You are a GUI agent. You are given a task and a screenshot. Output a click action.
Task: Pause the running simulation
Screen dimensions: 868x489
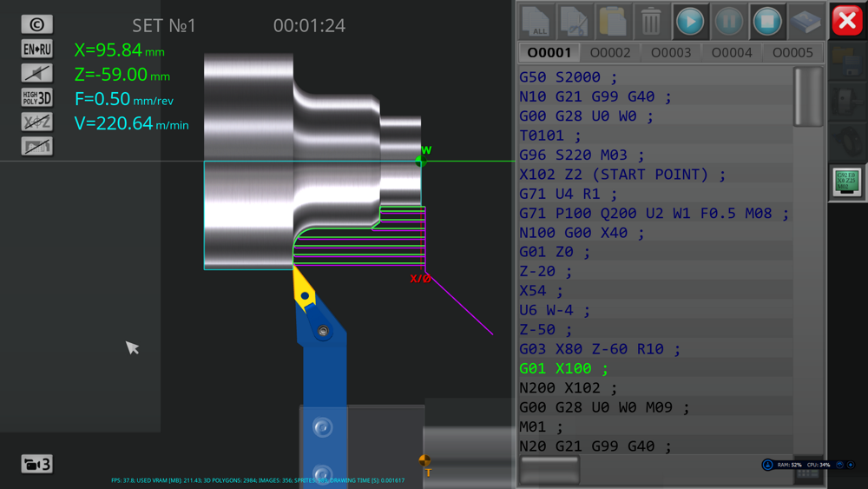point(729,22)
